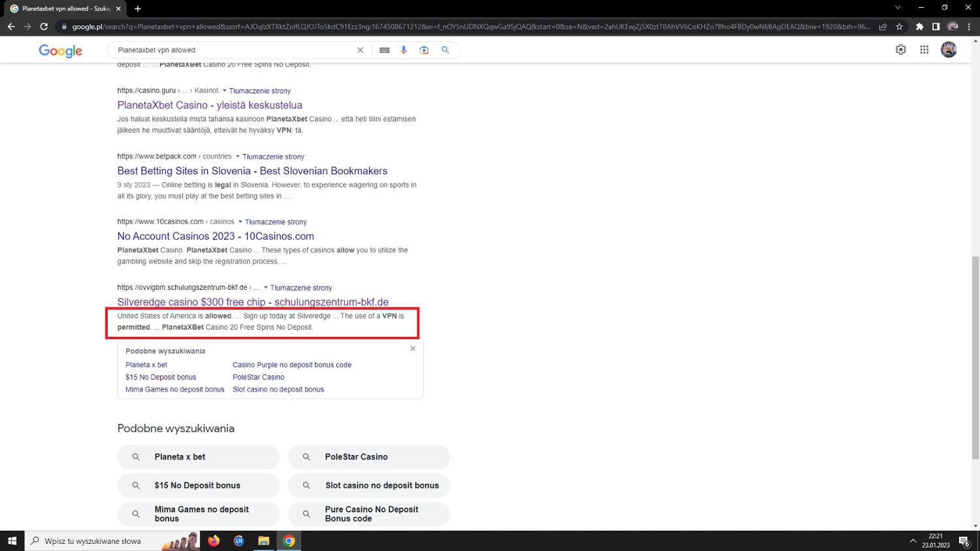Click the magnifier search submit icon
This screenshot has height=551, width=980.
pyautogui.click(x=445, y=50)
